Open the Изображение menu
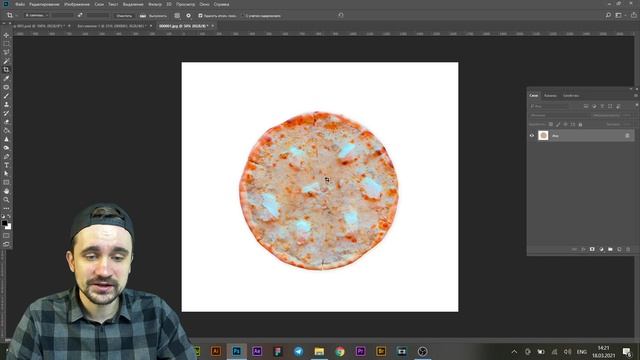This screenshot has width=640, height=360. coord(77,4)
